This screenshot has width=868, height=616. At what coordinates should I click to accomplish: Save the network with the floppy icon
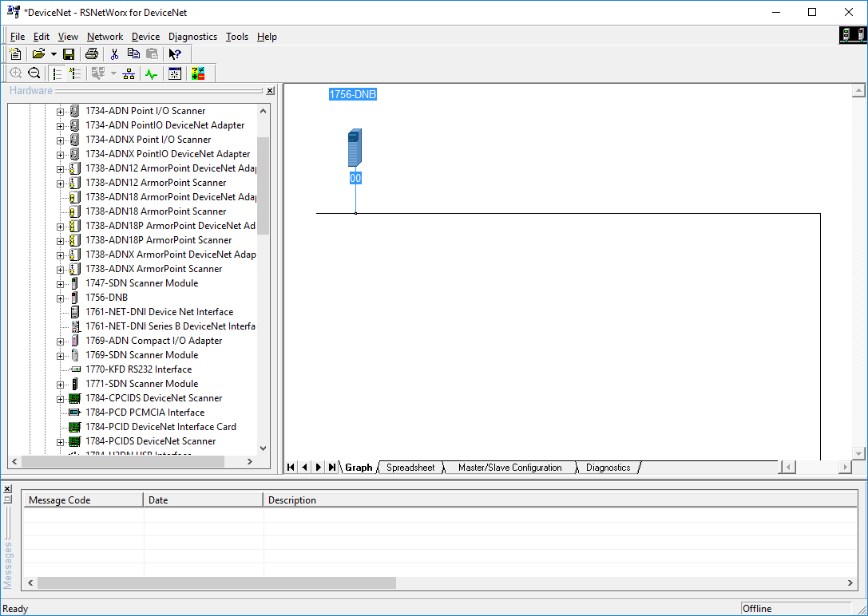pyautogui.click(x=69, y=53)
